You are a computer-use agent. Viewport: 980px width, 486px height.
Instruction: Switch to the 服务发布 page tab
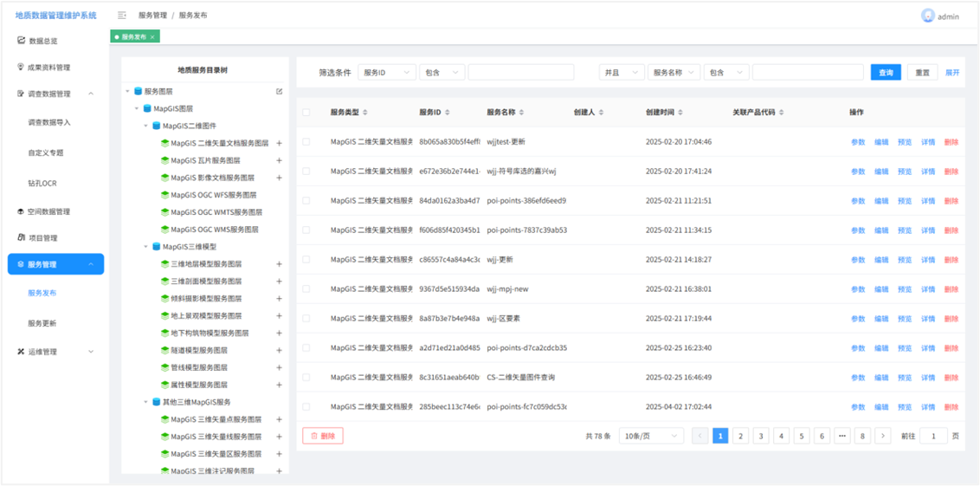click(133, 37)
